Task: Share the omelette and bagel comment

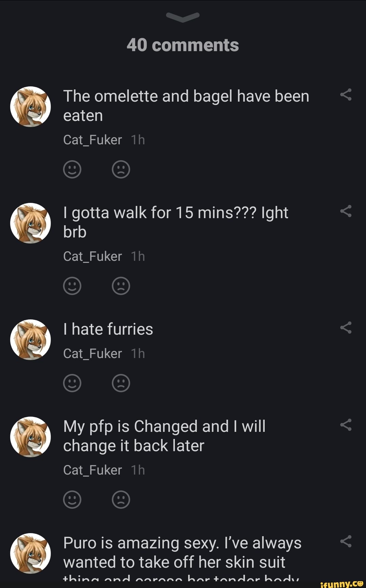Action: click(346, 95)
